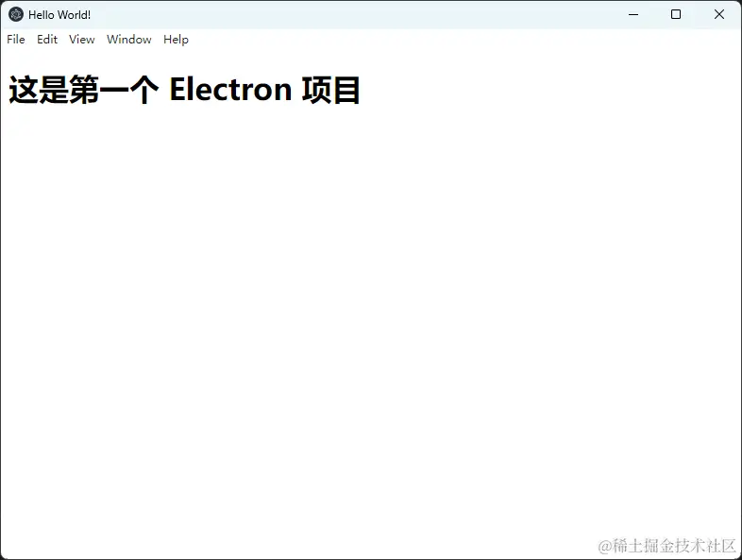The width and height of the screenshot is (742, 560).
Task: Maximize the Hello World! window
Action: [676, 15]
